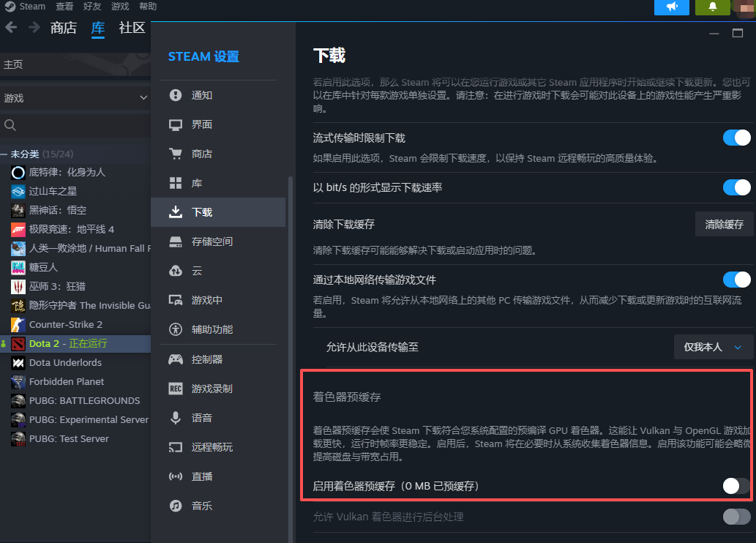Image resolution: width=756 pixels, height=543 pixels.
Task: Open the 库 settings grid icon
Action: pyautogui.click(x=176, y=183)
